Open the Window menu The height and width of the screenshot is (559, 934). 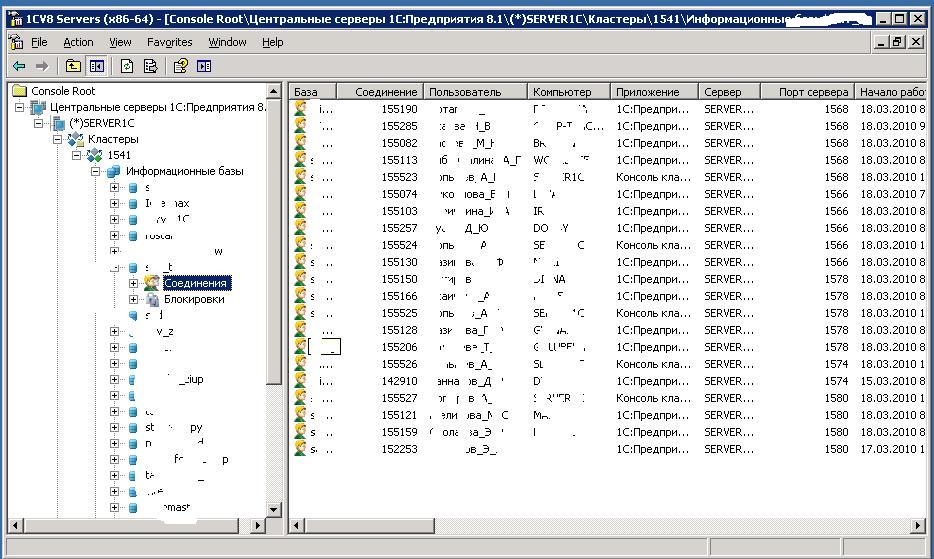[x=227, y=42]
